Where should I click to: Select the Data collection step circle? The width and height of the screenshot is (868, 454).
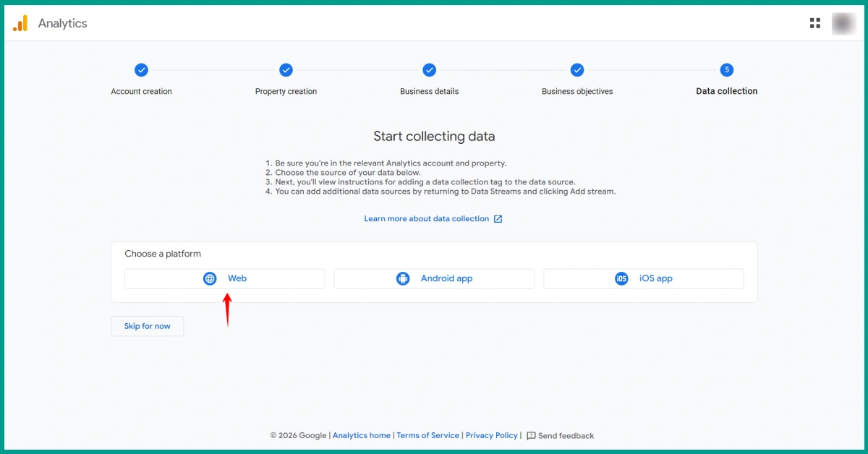point(726,70)
